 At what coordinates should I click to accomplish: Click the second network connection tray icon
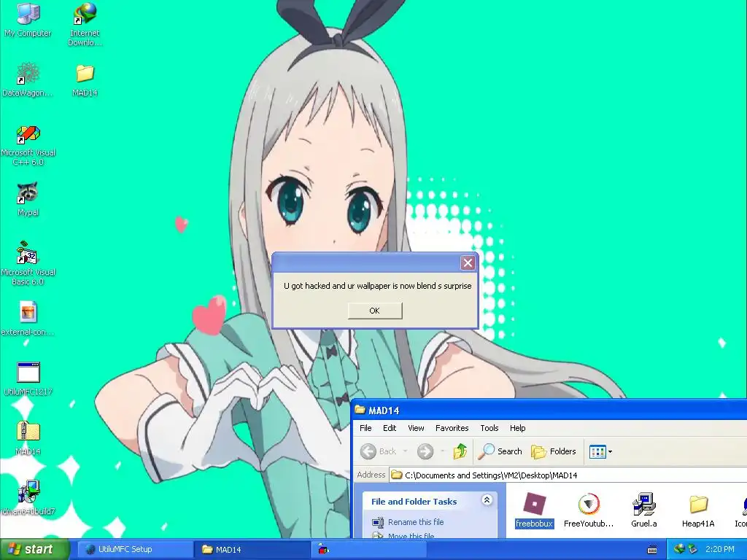(x=692, y=549)
